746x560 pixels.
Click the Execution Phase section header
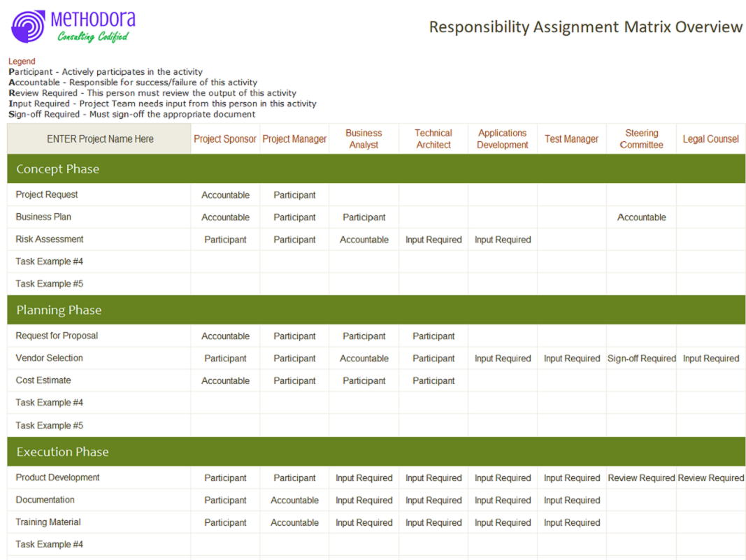coord(376,452)
